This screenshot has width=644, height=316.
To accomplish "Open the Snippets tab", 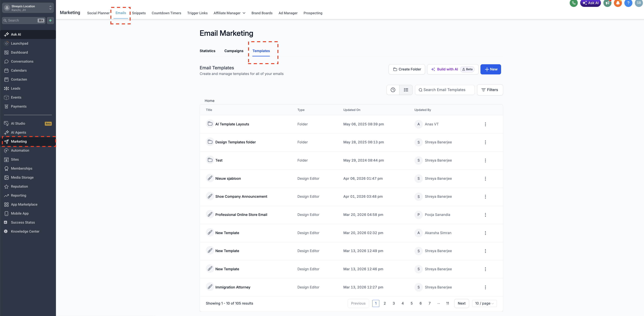I will [x=139, y=13].
